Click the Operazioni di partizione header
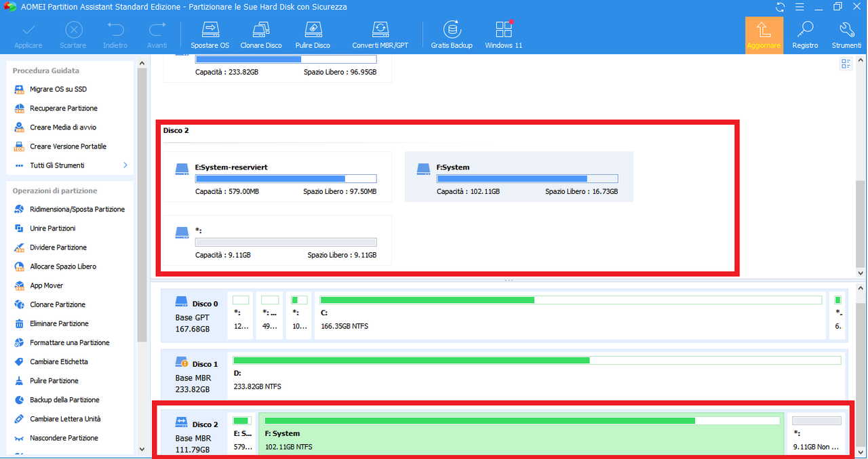The image size is (868, 459). tap(55, 191)
